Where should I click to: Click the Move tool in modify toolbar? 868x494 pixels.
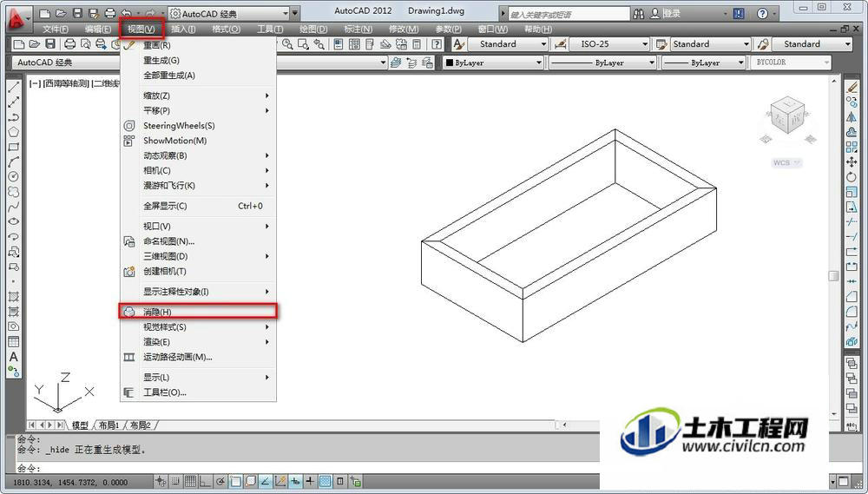[852, 161]
